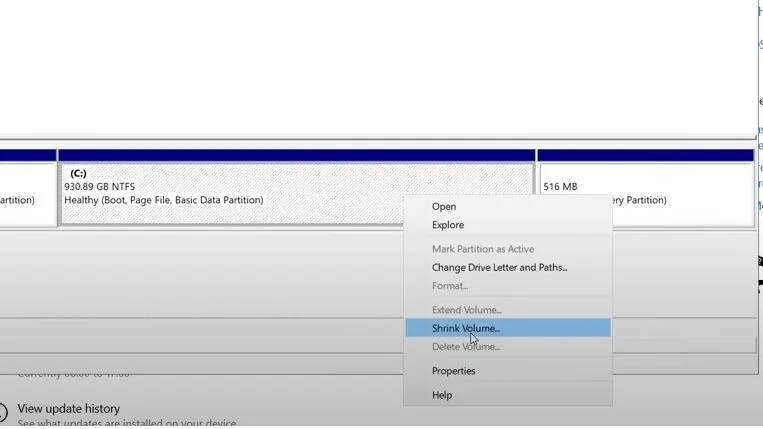
Task: Open Change Drive Letter and Paths
Action: pyautogui.click(x=508, y=268)
